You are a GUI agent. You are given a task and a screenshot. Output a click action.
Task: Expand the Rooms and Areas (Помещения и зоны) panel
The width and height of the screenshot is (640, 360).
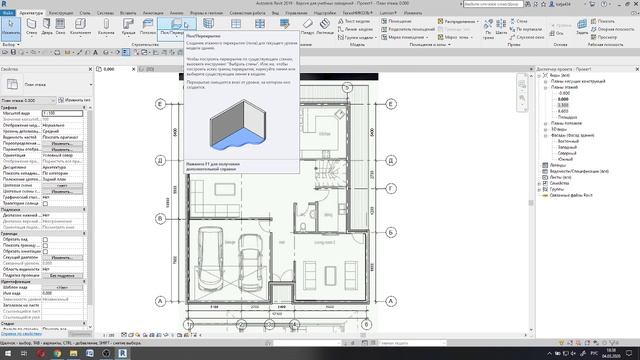coord(430,44)
